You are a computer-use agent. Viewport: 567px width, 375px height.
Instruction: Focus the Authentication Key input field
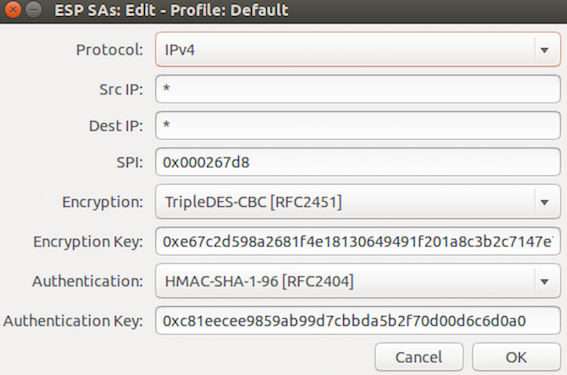358,320
